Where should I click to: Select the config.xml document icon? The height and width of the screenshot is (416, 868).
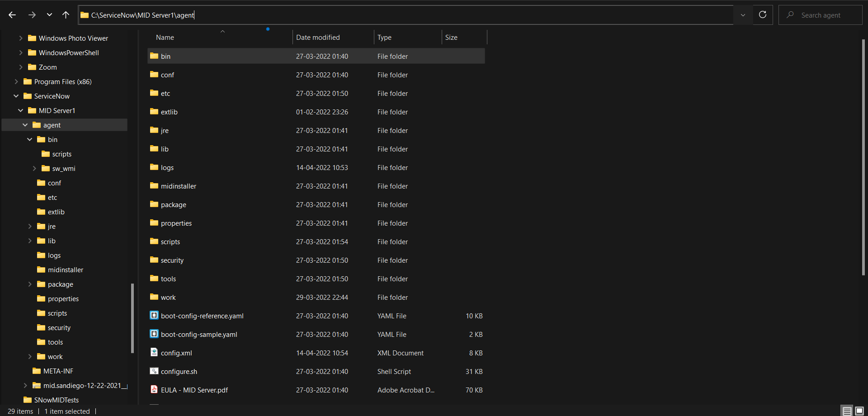pos(154,353)
